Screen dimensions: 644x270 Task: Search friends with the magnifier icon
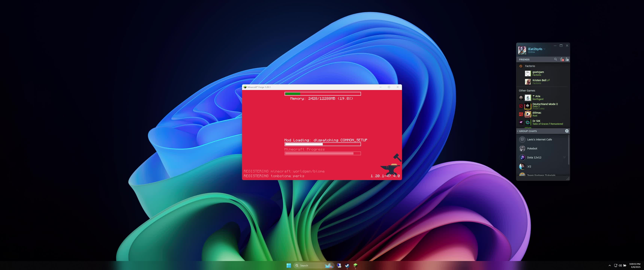coord(555,59)
